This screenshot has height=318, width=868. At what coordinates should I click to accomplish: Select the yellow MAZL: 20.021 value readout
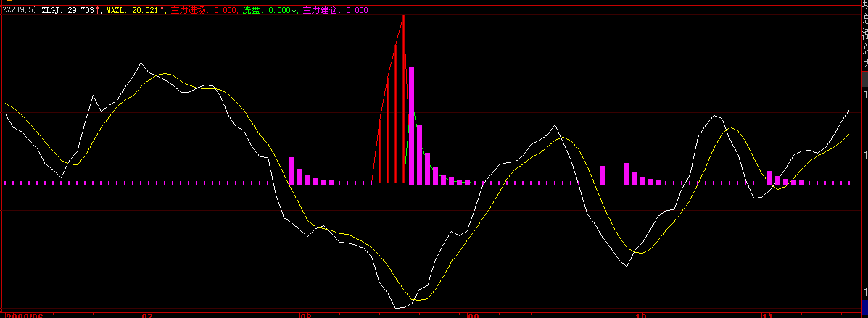[x=132, y=11]
